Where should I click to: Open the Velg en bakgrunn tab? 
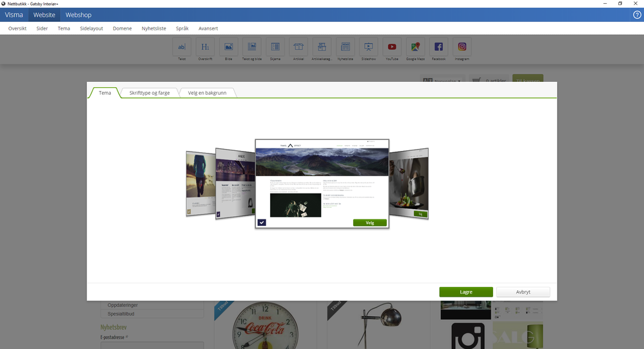click(207, 93)
